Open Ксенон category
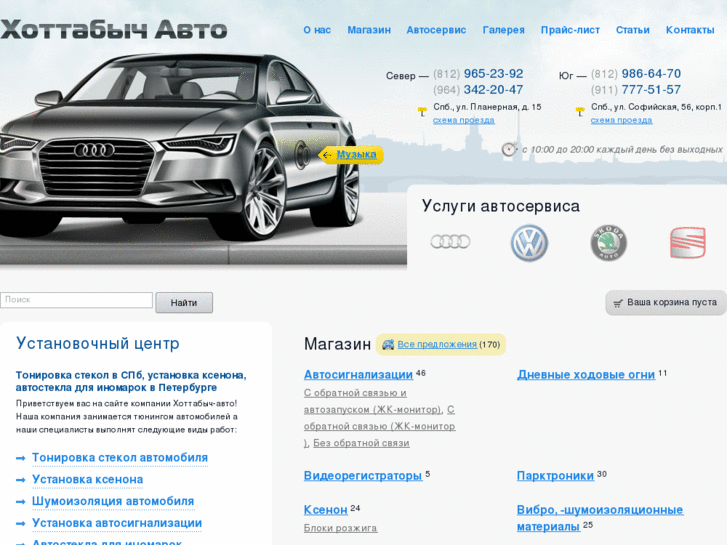Viewport: 727px width, 545px height. pyautogui.click(x=325, y=510)
